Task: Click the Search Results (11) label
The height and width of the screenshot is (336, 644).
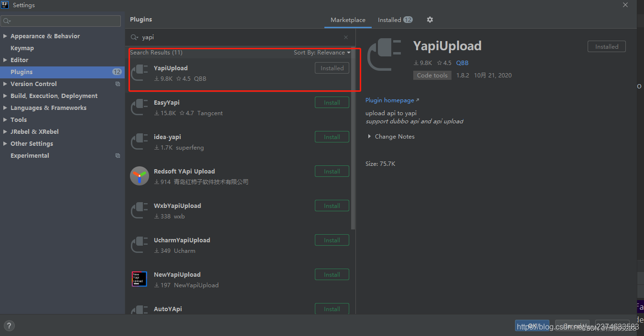Action: click(x=156, y=53)
